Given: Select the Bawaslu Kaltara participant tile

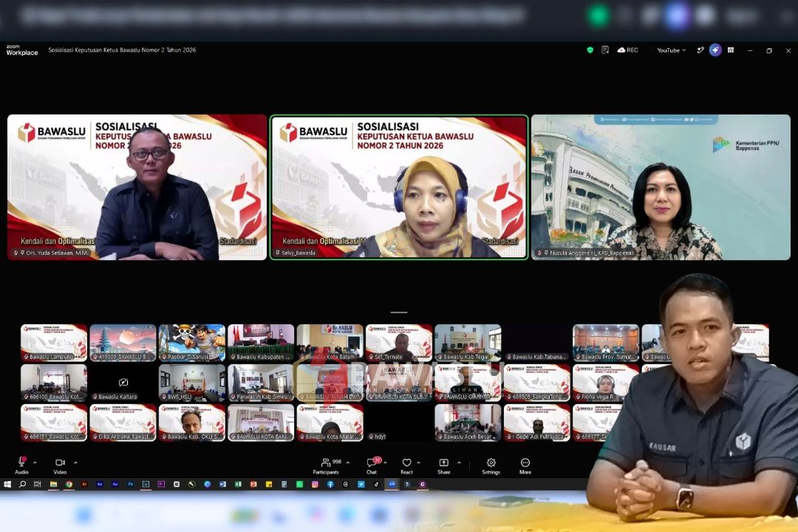Looking at the screenshot, I should point(123,382).
